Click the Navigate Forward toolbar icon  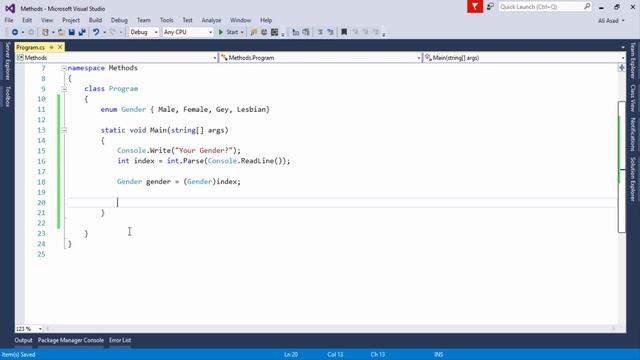tap(31, 32)
